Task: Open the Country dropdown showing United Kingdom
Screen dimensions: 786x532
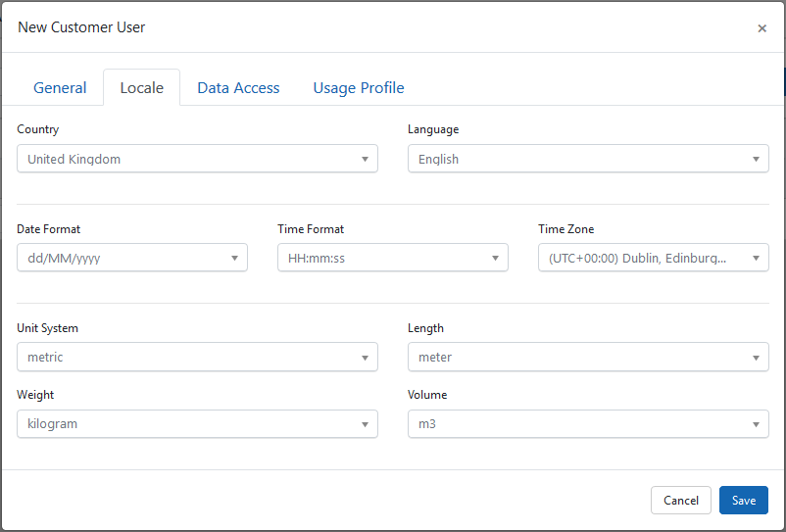Action: coord(197,159)
